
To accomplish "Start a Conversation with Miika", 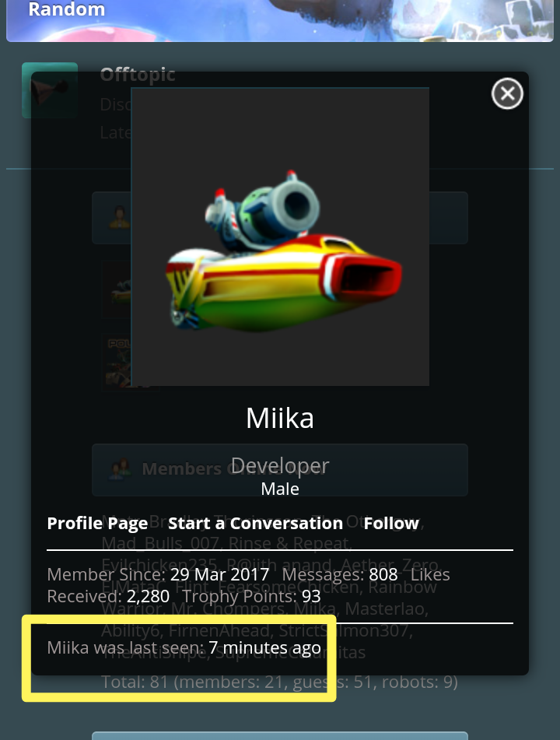I will [x=255, y=524].
